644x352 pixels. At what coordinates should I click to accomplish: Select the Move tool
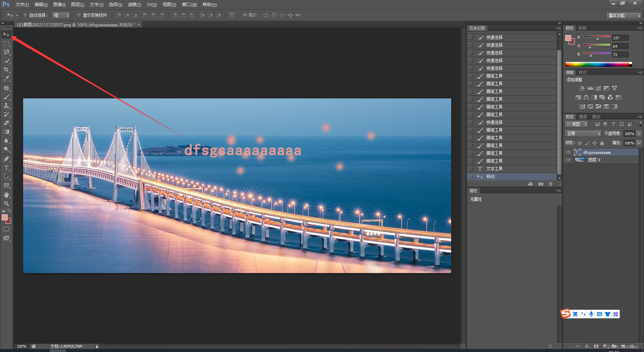[x=6, y=35]
